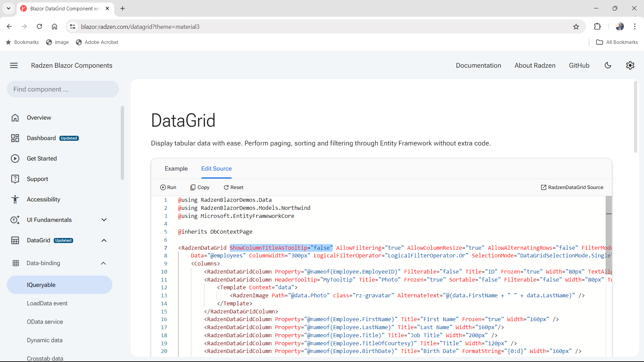Screen dimensions: 644x362
Task: Open the Bookmarks bookmark
Action: [x=22, y=42]
